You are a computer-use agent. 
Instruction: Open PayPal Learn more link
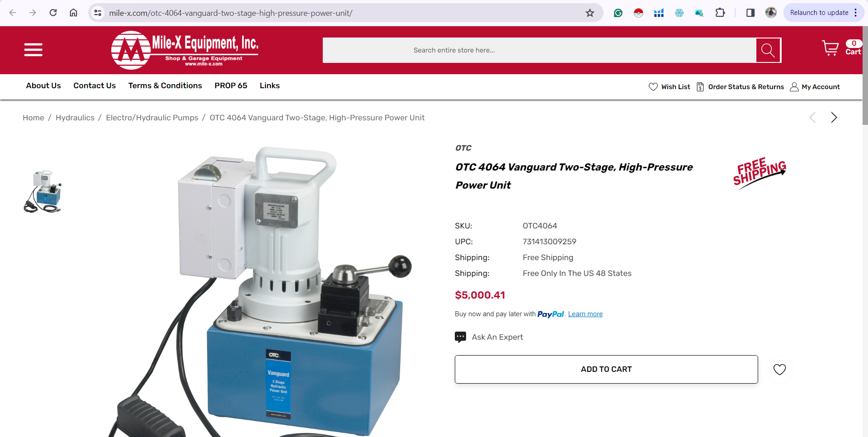tap(585, 314)
